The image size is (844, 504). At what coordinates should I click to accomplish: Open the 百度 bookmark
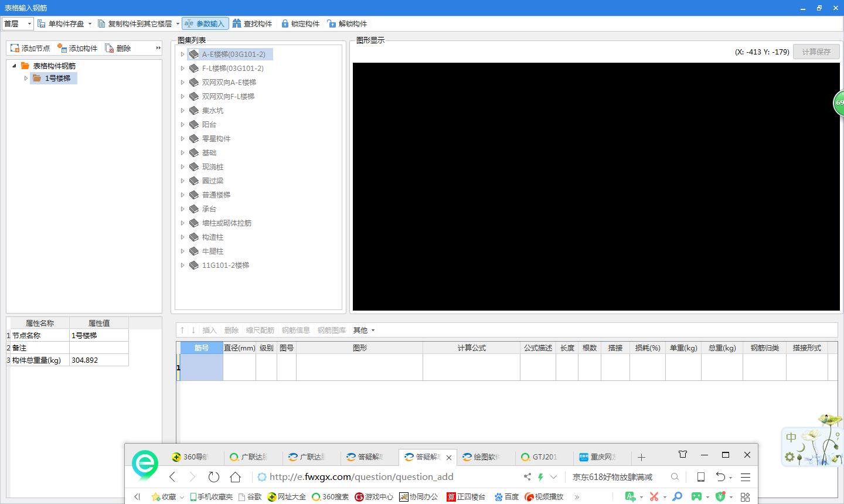point(506,496)
